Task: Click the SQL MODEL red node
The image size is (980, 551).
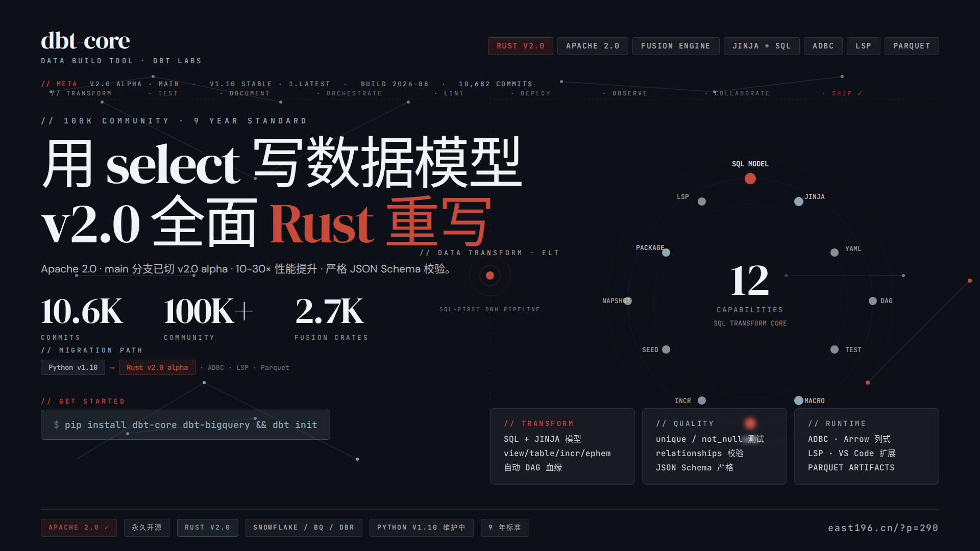Action: [x=750, y=179]
